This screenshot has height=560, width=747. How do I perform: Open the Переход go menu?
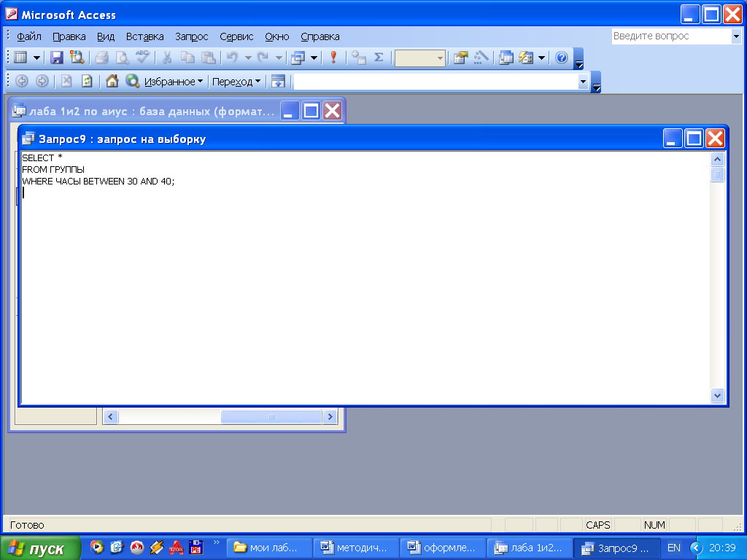pos(236,82)
